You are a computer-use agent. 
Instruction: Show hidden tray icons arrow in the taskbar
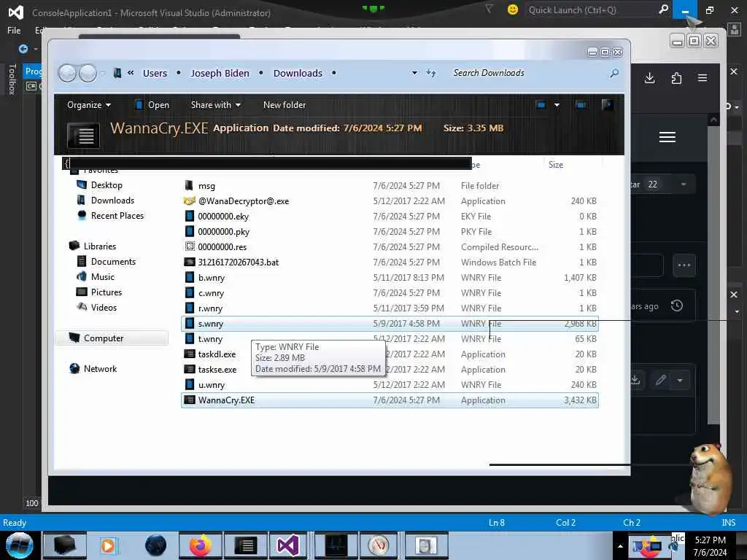point(620,546)
